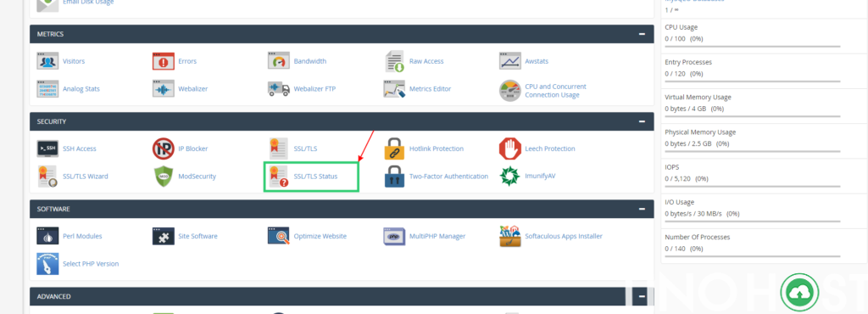868x314 pixels.
Task: Click the Webalizer waveform icon
Action: tap(164, 88)
